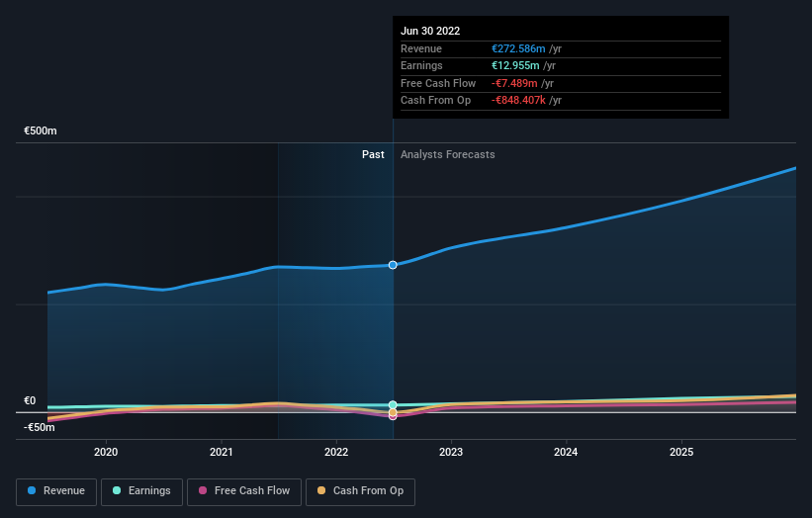Click the Cash From Op row label in tooltip
The width and height of the screenshot is (812, 518).
pos(435,101)
